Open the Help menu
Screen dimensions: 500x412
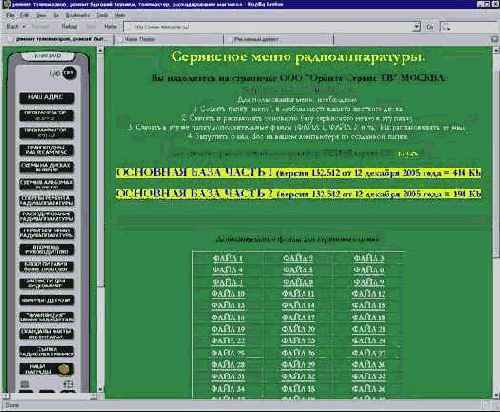pos(120,15)
